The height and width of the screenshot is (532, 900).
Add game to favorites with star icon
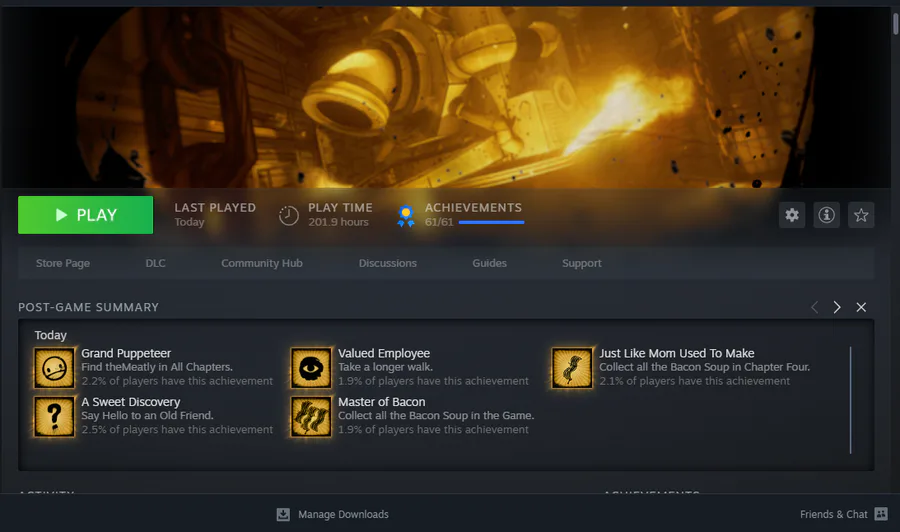[861, 215]
